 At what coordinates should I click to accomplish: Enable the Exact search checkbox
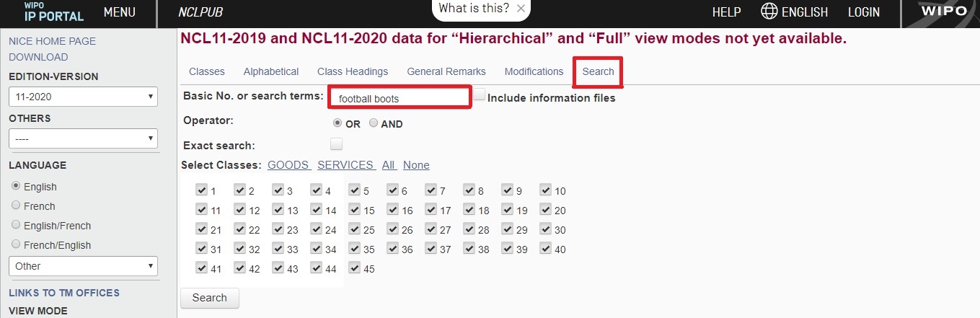(336, 143)
